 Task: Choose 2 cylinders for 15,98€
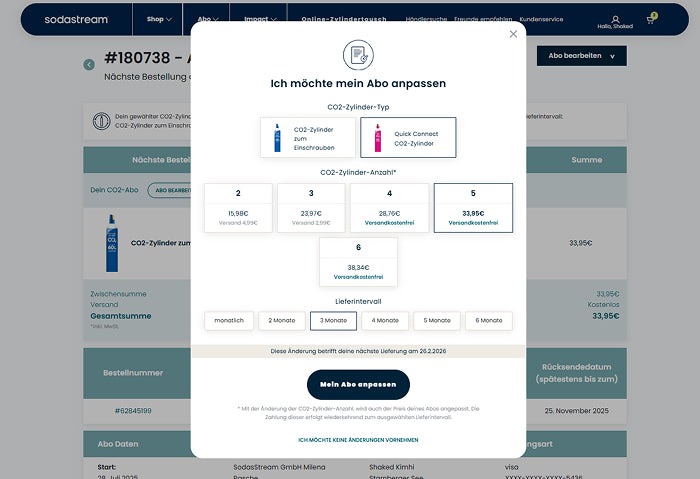(x=238, y=207)
